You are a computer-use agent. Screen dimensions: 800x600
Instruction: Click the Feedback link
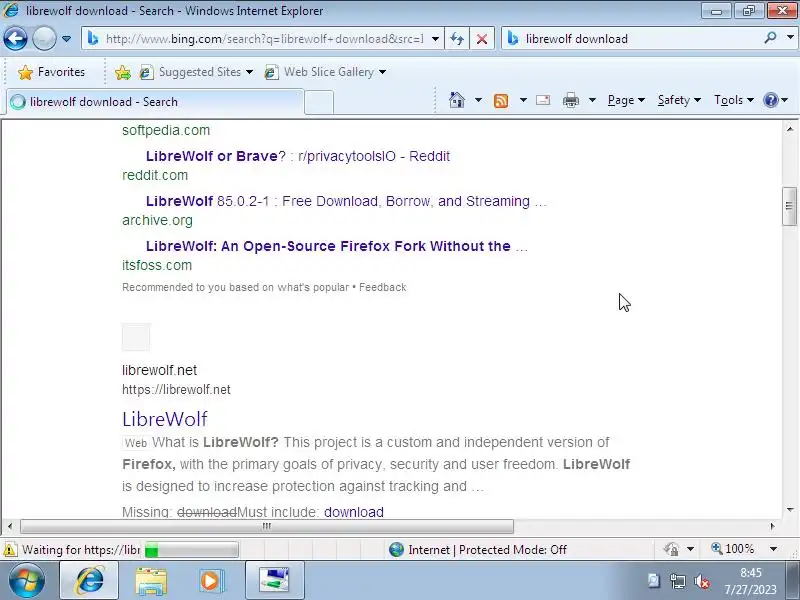click(383, 287)
